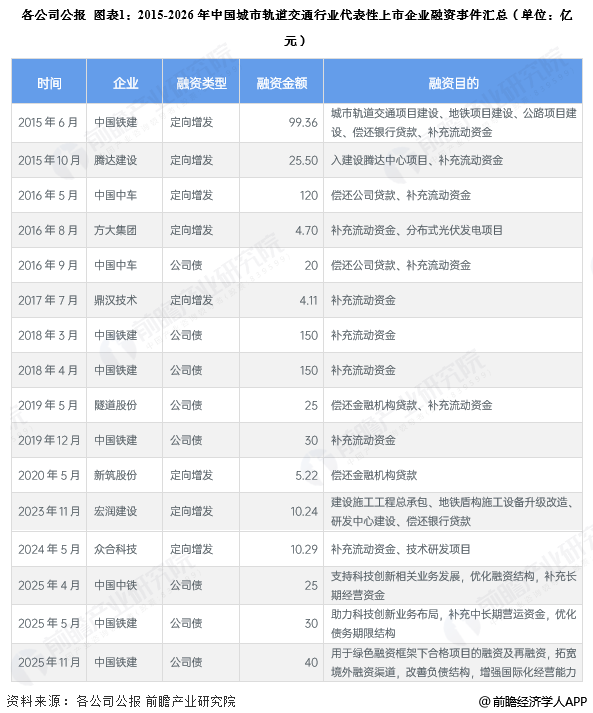Image resolution: width=593 pixels, height=713 pixels.
Task: Click 2023年11月 date cell
Action: tap(49, 512)
